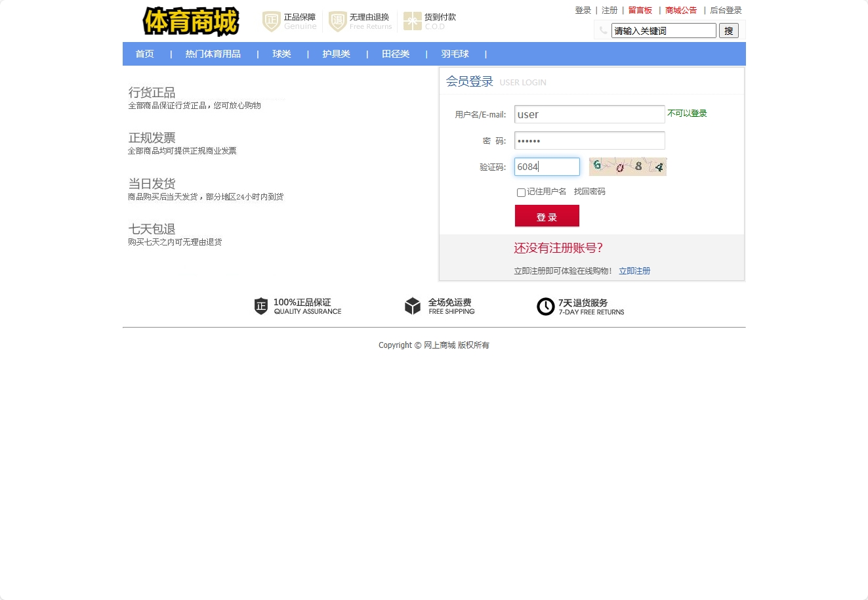Viewport: 868px width, 600px height.
Task: Click inside the 用户名/E-mail input field
Action: pos(589,114)
